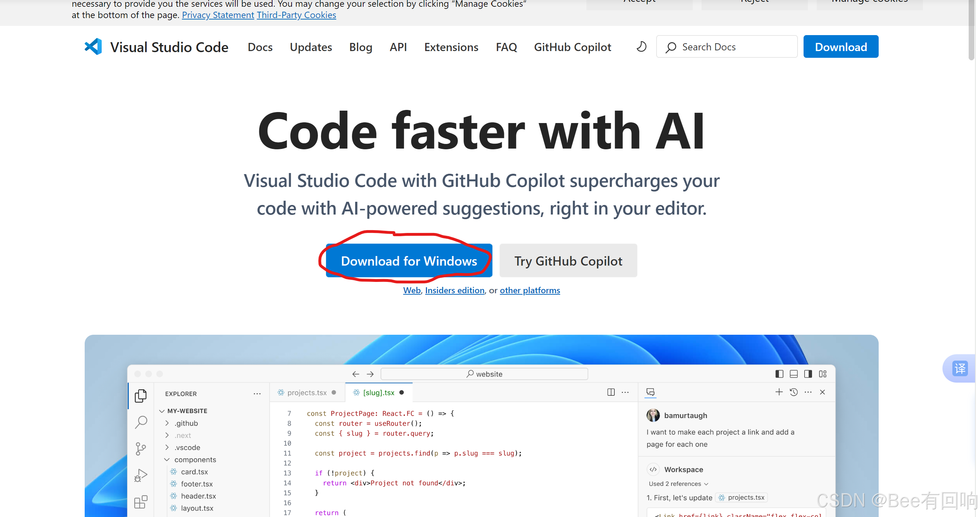Toggle the bottom panel layout icon
The width and height of the screenshot is (980, 517).
tap(794, 374)
